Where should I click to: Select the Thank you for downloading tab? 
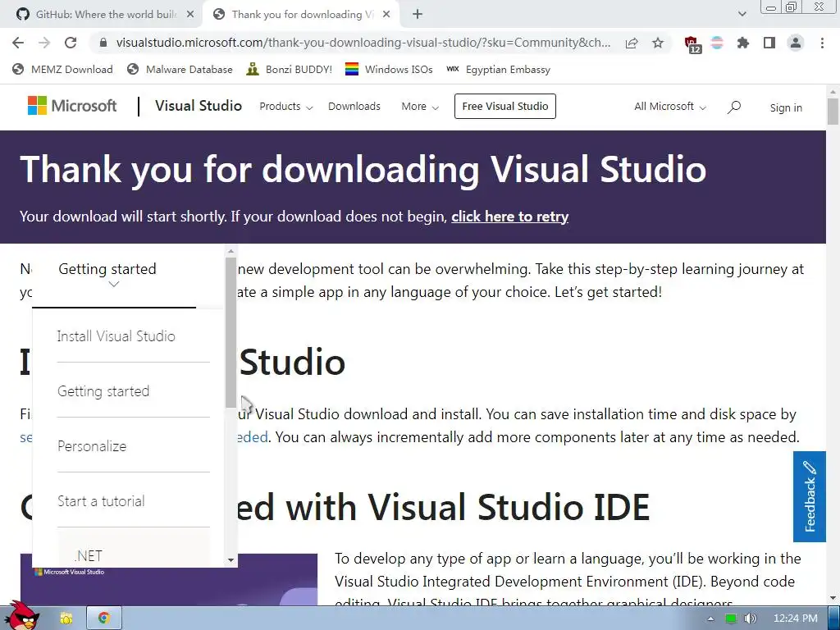pyautogui.click(x=300, y=15)
